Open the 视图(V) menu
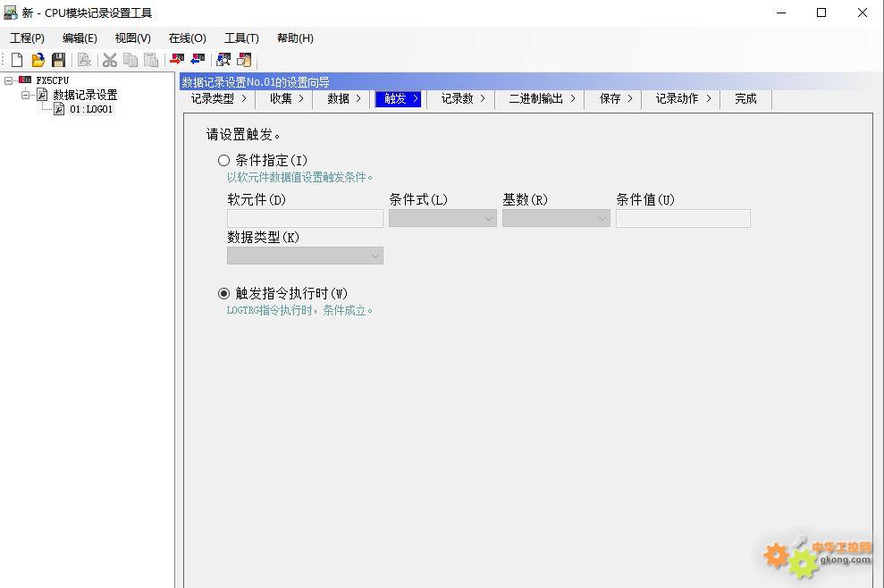 pos(132,38)
